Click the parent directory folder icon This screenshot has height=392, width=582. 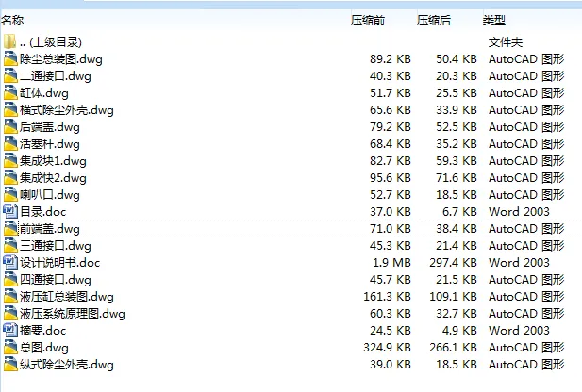[x=10, y=41]
